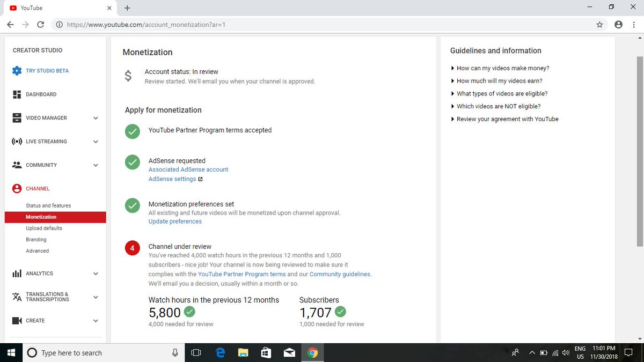This screenshot has width=644, height=362.
Task: Click the Analytics bar chart icon
Action: [x=17, y=274]
